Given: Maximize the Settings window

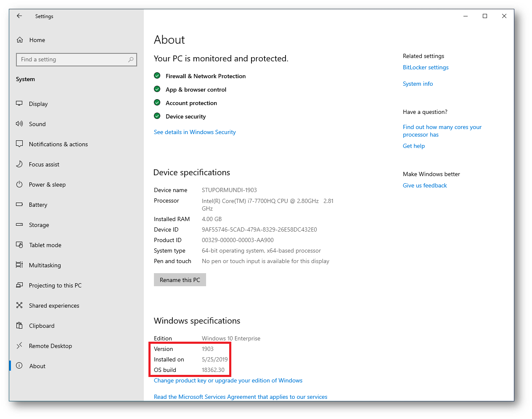Looking at the screenshot, I should [485, 16].
